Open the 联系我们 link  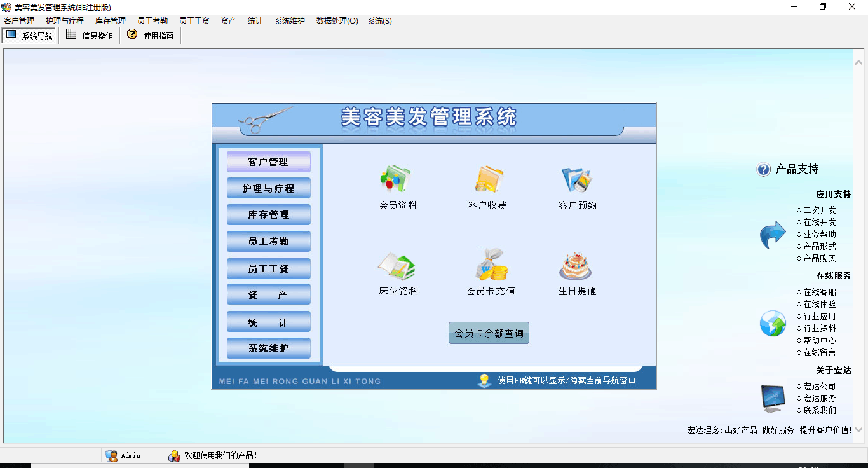820,410
